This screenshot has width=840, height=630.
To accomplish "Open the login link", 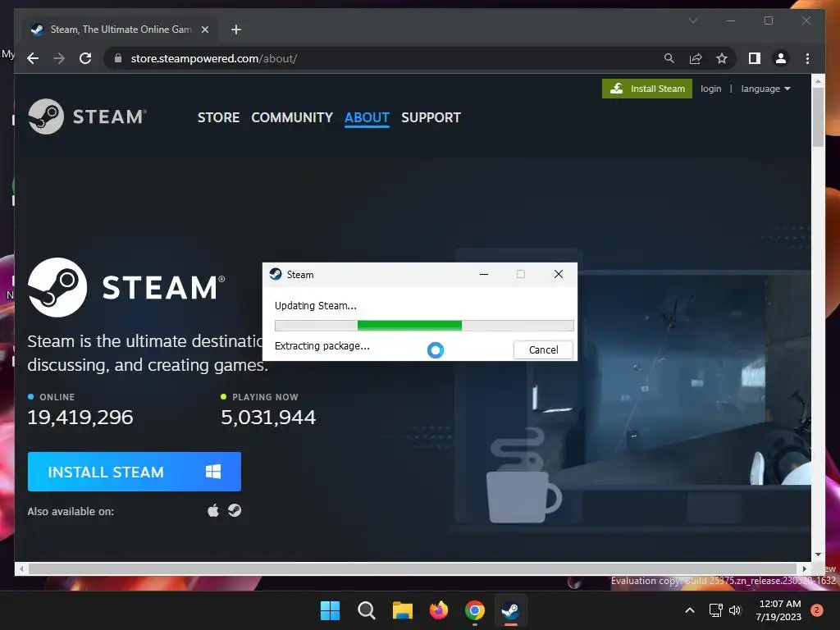I will click(x=710, y=89).
